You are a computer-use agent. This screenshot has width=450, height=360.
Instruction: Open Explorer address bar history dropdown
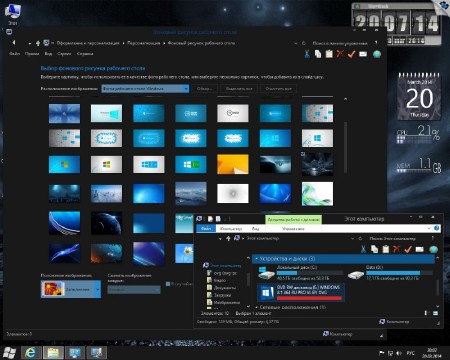(352, 238)
